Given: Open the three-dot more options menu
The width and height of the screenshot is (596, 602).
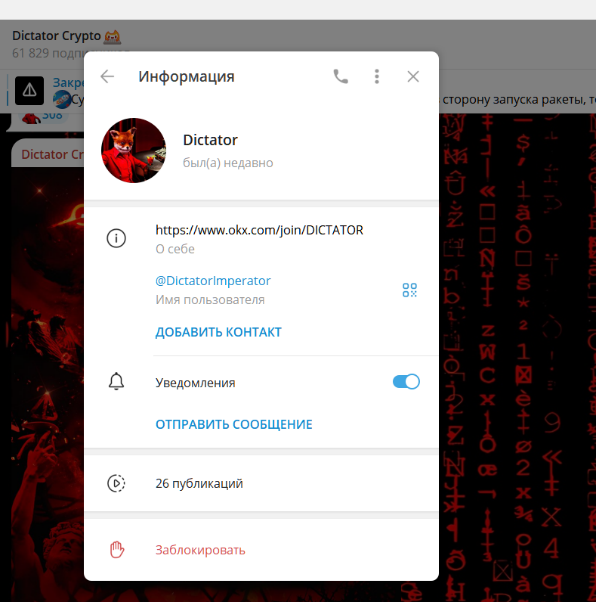Looking at the screenshot, I should [377, 77].
